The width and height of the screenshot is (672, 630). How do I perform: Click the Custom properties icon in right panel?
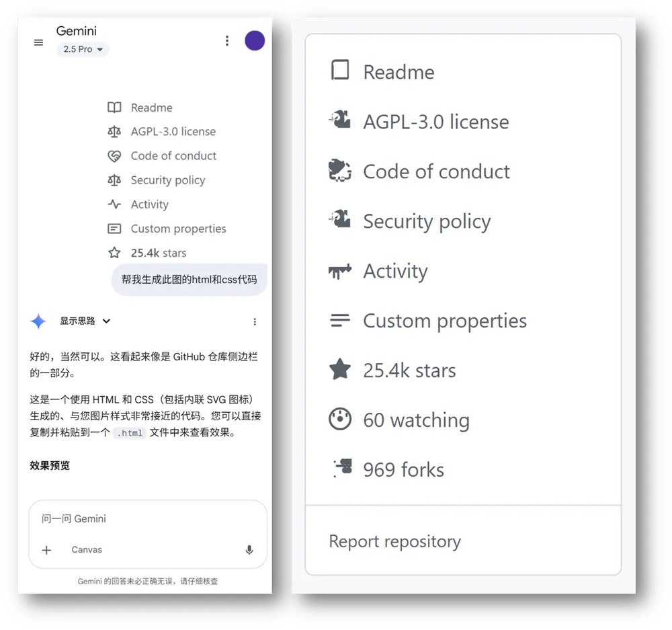pyautogui.click(x=340, y=320)
